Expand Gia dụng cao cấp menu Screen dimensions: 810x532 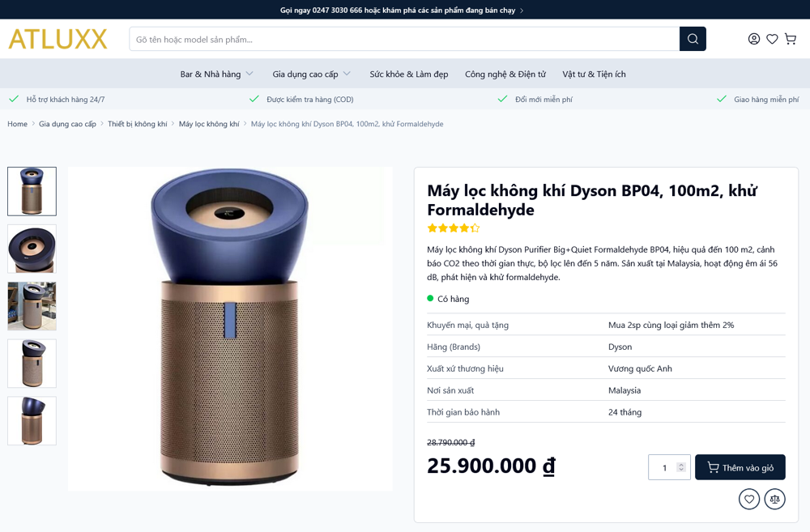coord(312,74)
